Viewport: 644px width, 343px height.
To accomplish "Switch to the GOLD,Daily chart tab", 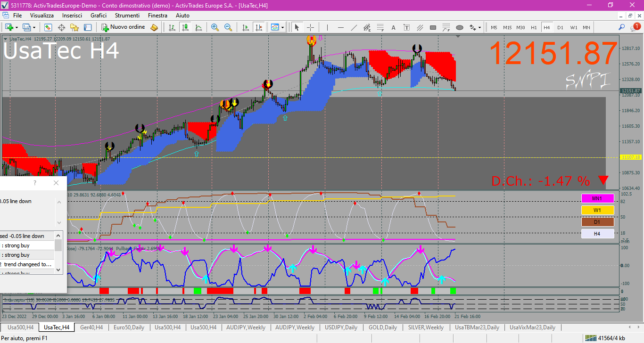I will (383, 327).
